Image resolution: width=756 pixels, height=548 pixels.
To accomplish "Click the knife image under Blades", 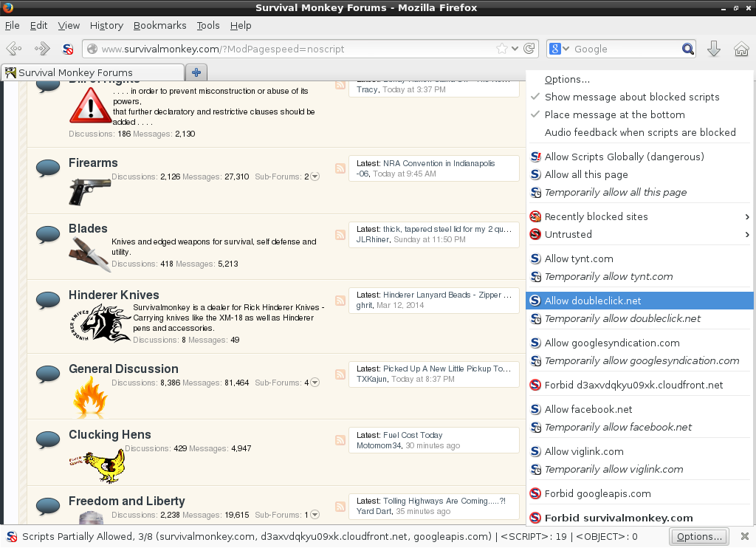I will pos(89,255).
